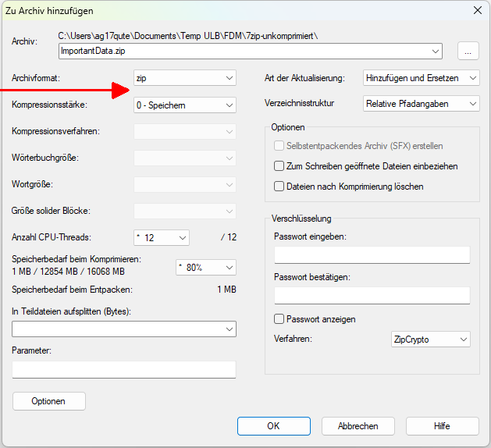This screenshot has width=491, height=448.
Task: Click the Passwort bestätigen field
Action: point(372,295)
